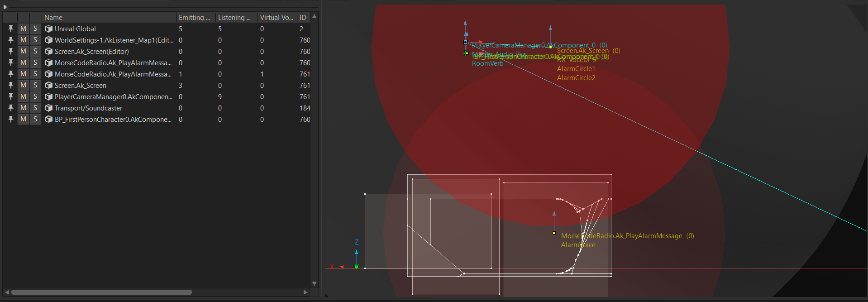This screenshot has height=302, width=868.
Task: Mute the Unreal Global game object
Action: point(23,29)
